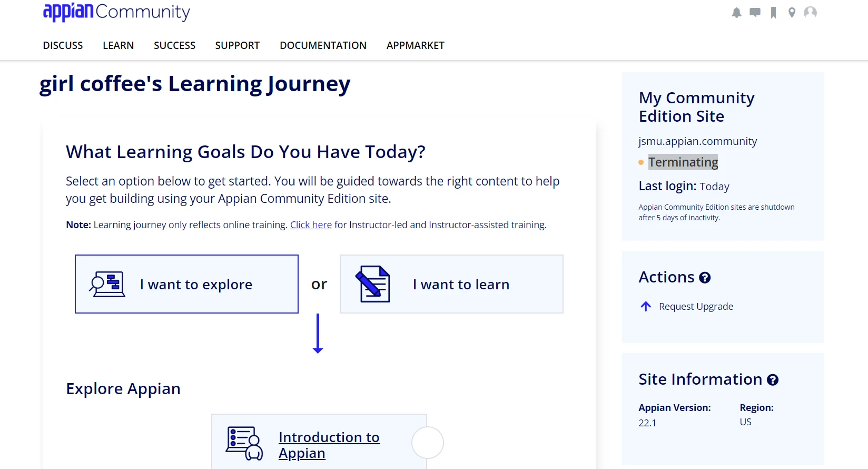The width and height of the screenshot is (868, 469).
Task: Follow the "Click here" training link
Action: pos(311,224)
